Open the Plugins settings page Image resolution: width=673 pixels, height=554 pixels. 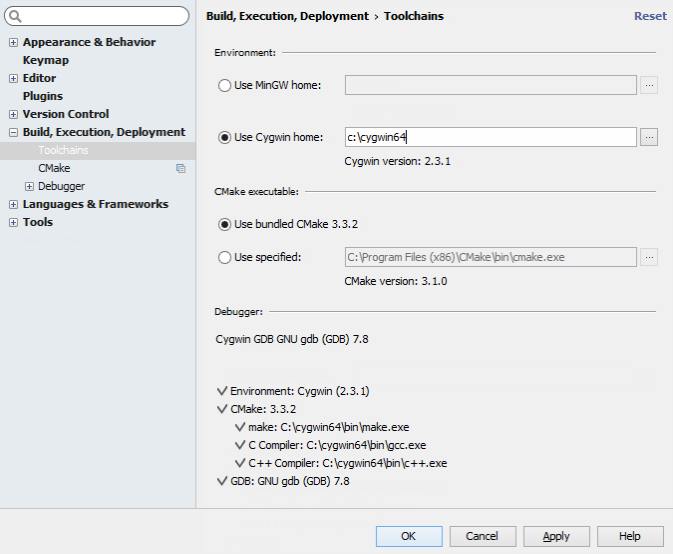tap(43, 96)
